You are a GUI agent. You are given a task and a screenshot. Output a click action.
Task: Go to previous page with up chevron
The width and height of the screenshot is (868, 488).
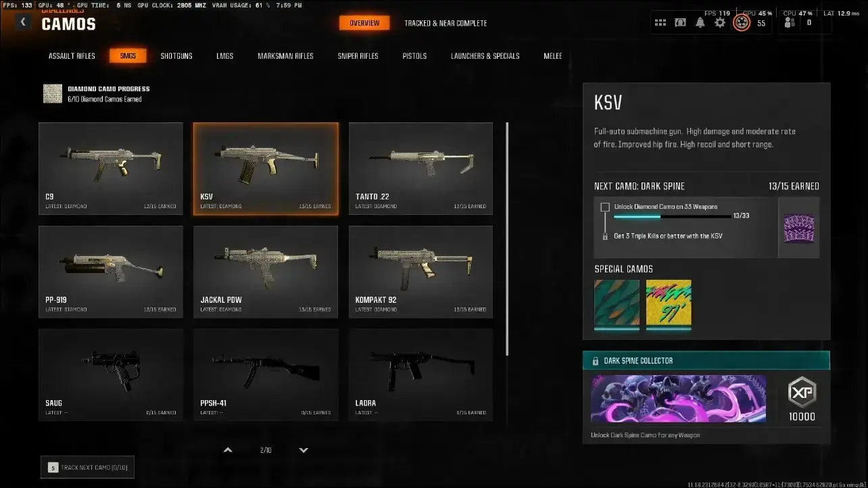(228, 450)
